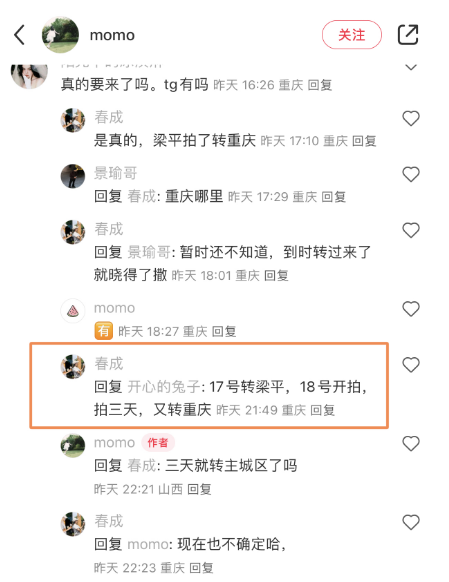Tap the orange 有 sticker
The width and height of the screenshot is (449, 582).
(104, 331)
